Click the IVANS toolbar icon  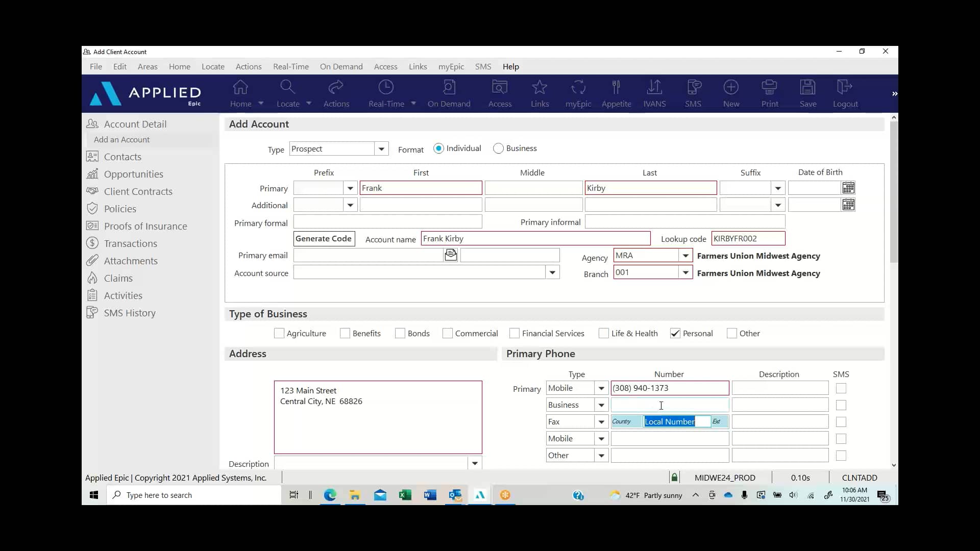point(655,93)
